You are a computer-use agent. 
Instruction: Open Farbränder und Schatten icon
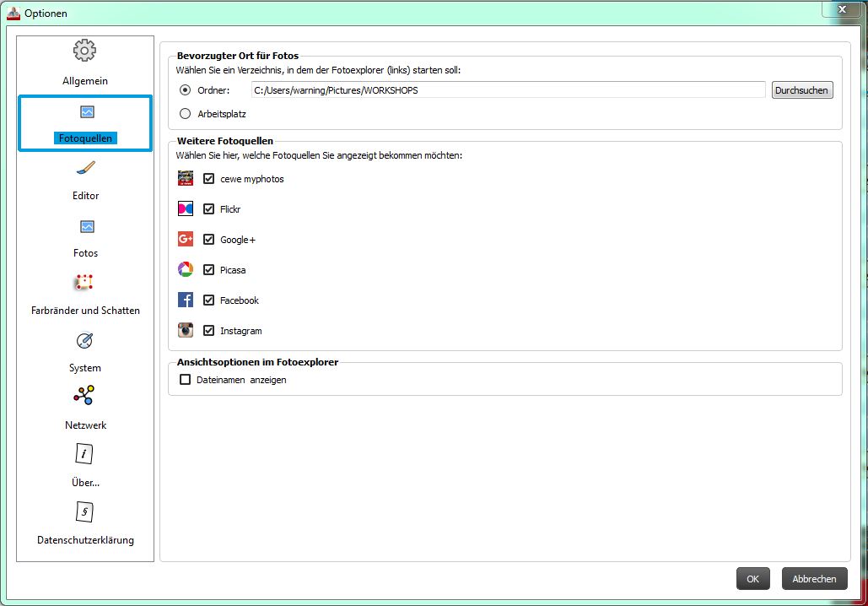84,283
